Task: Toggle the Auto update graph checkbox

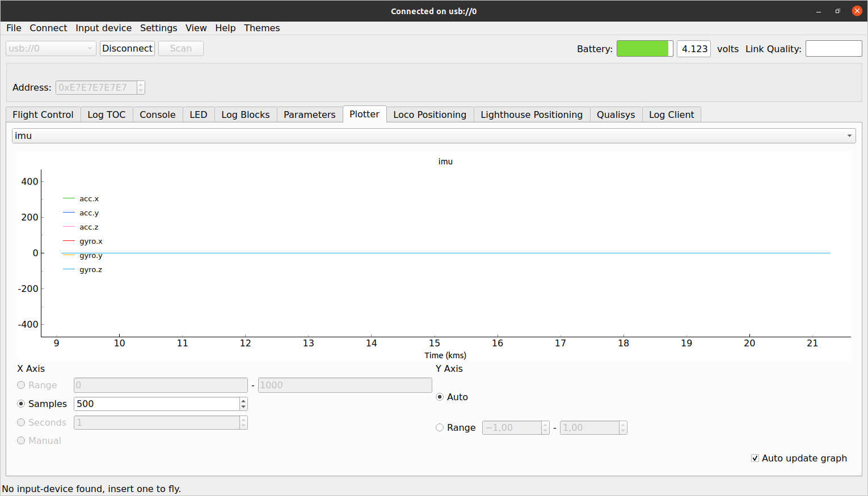Action: [x=755, y=458]
